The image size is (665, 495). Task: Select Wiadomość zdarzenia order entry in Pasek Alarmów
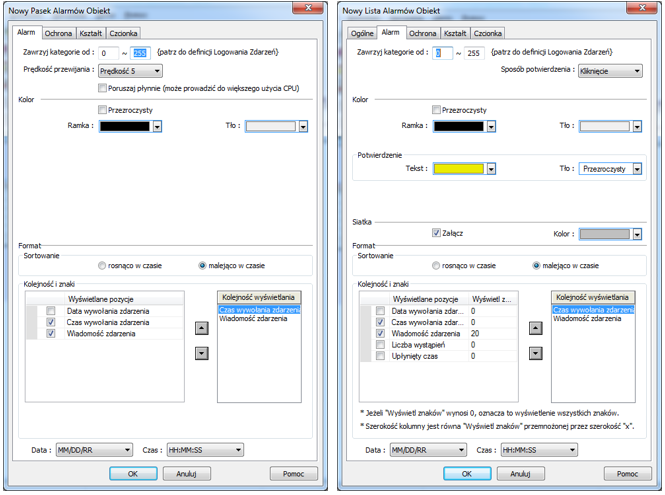[x=253, y=319]
